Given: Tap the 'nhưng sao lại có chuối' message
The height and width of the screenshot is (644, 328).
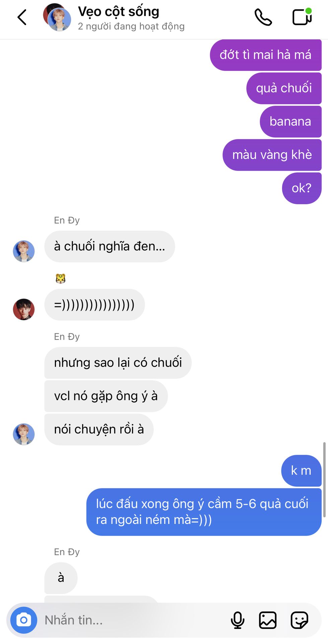Looking at the screenshot, I should [118, 363].
